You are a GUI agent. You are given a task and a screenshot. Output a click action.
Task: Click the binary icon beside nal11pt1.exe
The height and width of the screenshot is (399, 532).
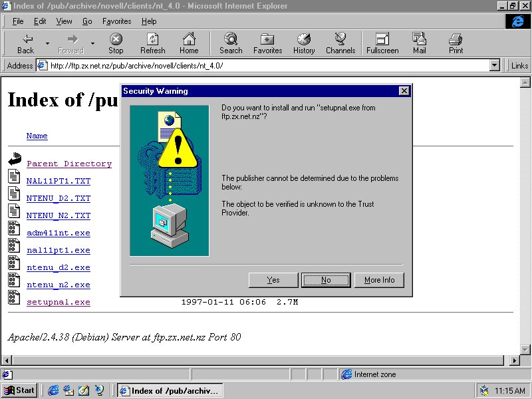click(x=14, y=245)
